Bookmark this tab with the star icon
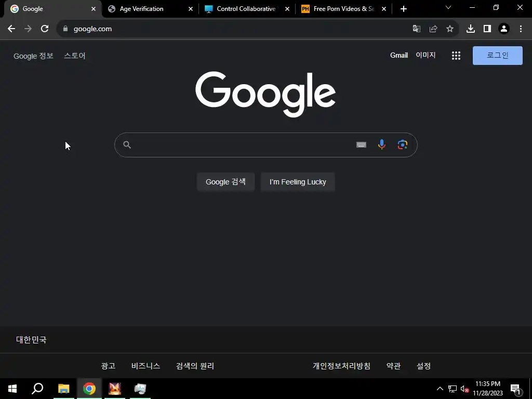The width and height of the screenshot is (532, 399). pos(450,29)
